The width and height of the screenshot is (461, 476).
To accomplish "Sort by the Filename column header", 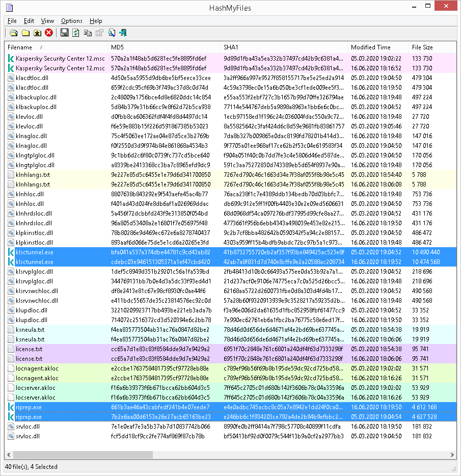I will (x=56, y=47).
